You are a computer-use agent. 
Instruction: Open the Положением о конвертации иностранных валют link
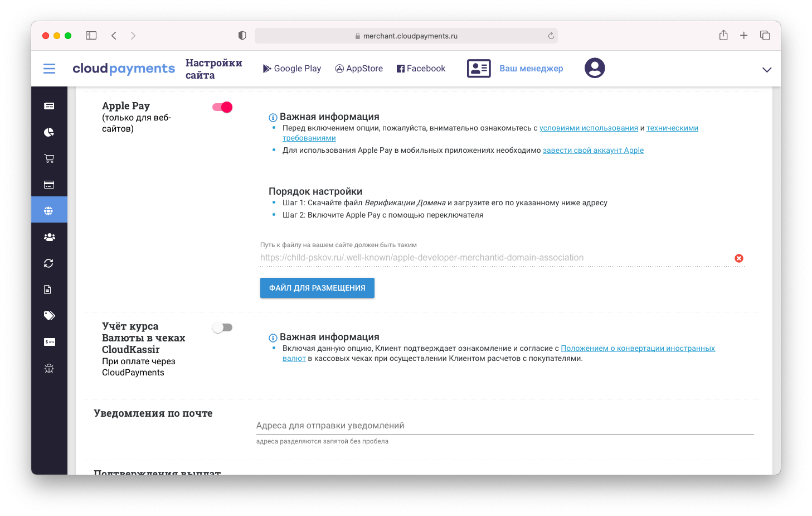tap(638, 349)
